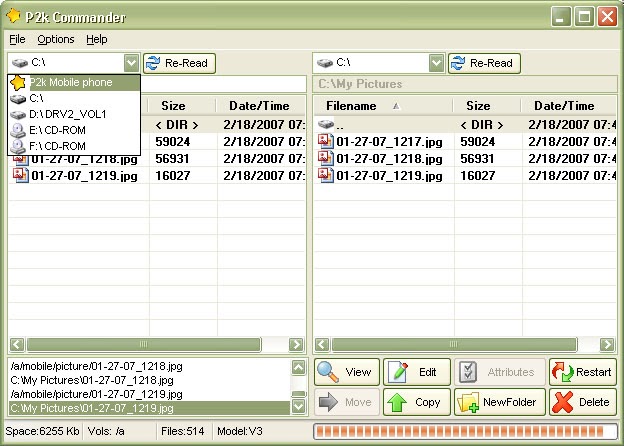Screen dimensions: 624x446
Task: Select 01-27-07_1219.jpg in left panel
Action: tap(84, 176)
